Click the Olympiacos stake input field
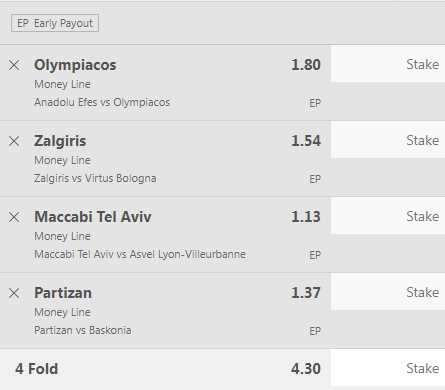The image size is (445, 390). 388,64
